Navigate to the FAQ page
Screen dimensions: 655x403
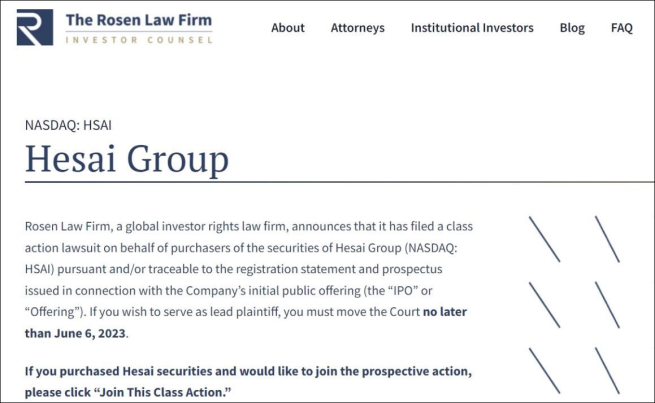pyautogui.click(x=622, y=28)
